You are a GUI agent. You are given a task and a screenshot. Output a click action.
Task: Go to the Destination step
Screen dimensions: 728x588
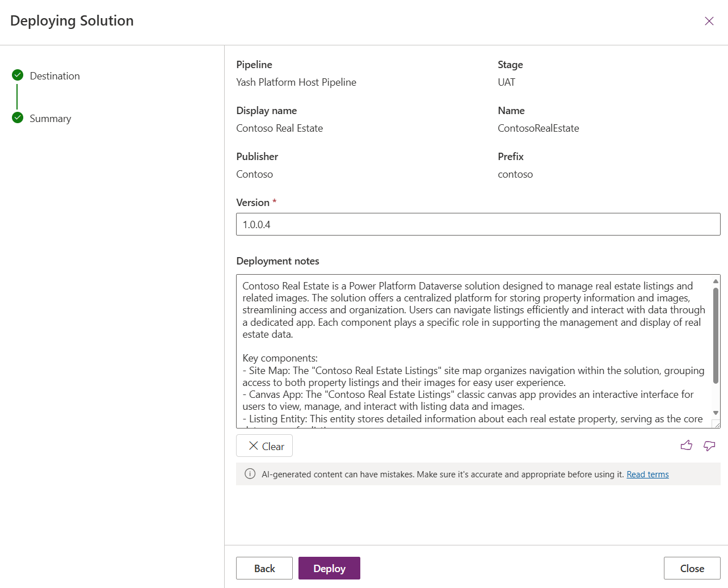[54, 76]
